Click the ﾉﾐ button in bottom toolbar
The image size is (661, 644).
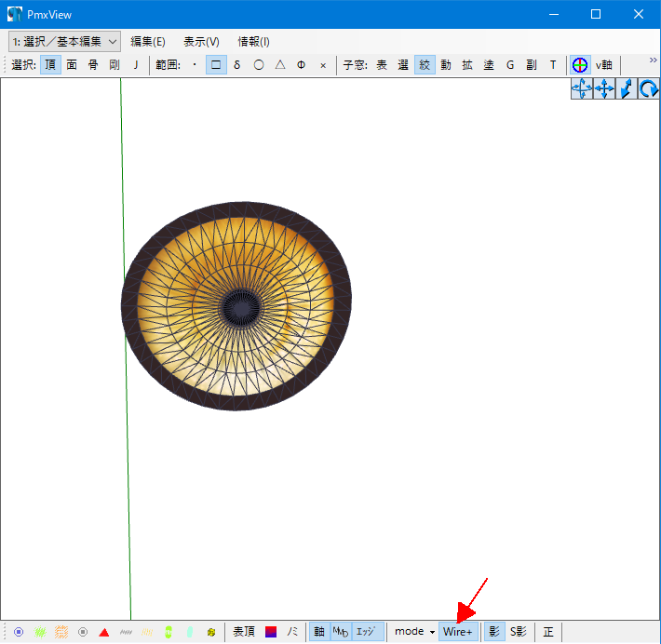click(x=292, y=632)
